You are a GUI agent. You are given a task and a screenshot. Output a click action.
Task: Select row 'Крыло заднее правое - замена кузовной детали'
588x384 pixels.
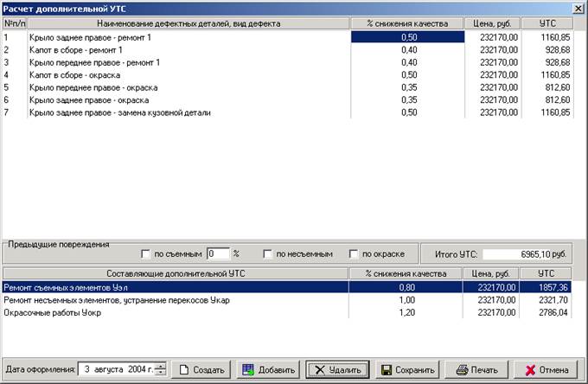175,113
